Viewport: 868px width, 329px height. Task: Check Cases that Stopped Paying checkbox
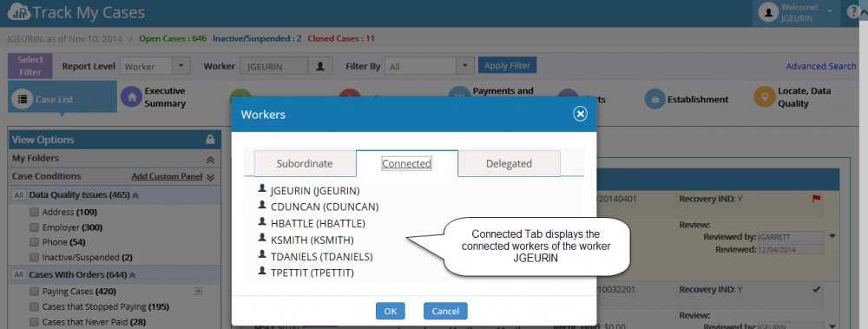(x=34, y=306)
